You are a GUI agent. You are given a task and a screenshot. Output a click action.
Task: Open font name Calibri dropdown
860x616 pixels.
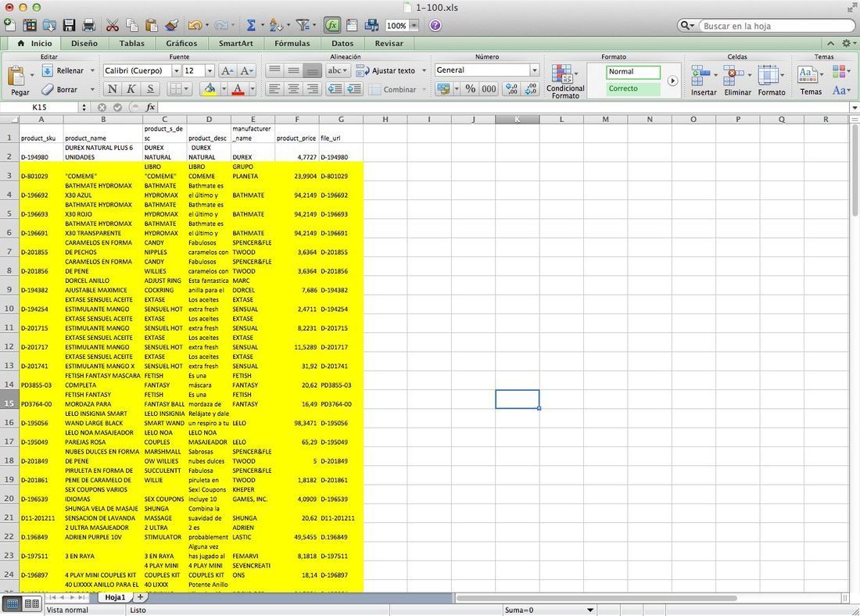(x=176, y=71)
